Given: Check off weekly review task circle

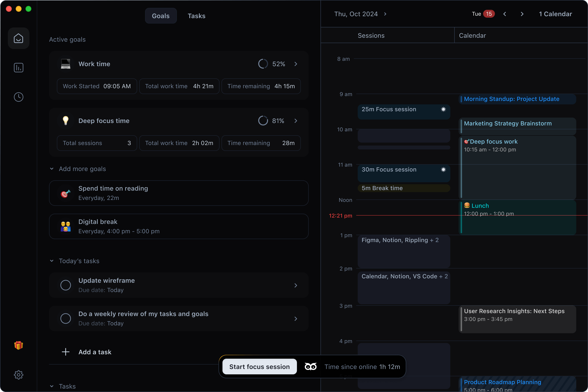Looking at the screenshot, I should 65,318.
